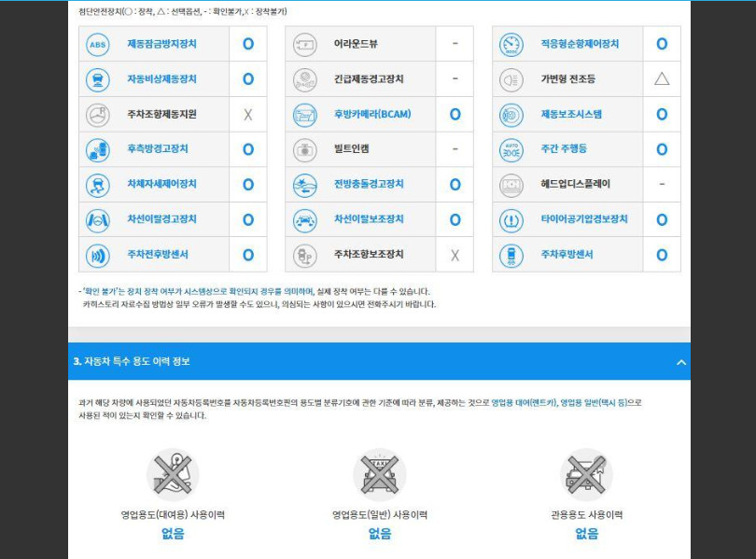
Task: Click the 주차전후방센서 sensor icon
Action: click(x=98, y=256)
